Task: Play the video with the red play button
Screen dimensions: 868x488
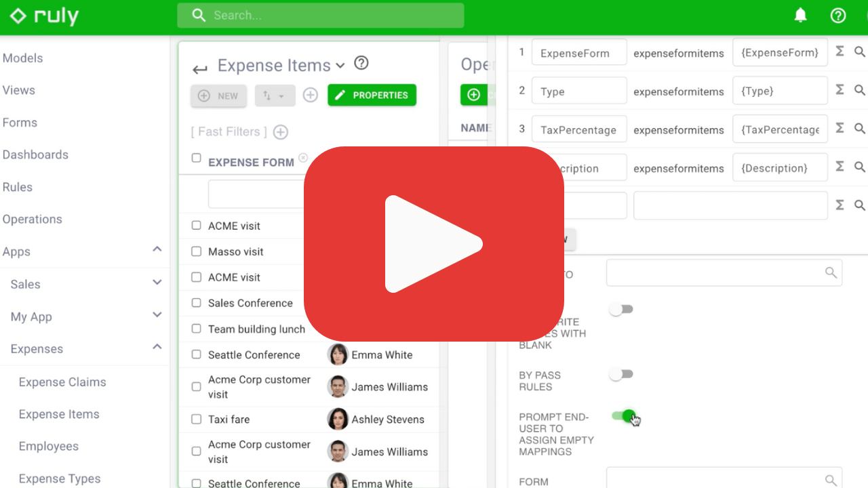Action: point(434,244)
